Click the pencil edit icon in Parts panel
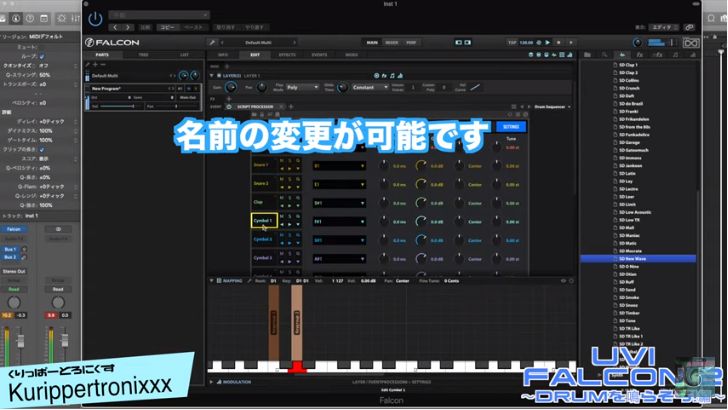 88,65
